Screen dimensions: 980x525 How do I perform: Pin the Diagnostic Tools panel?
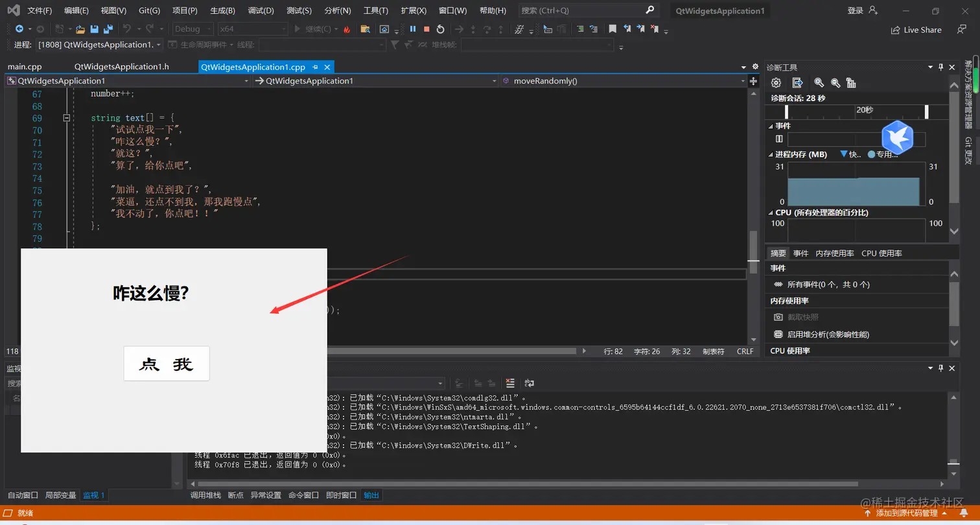(941, 67)
